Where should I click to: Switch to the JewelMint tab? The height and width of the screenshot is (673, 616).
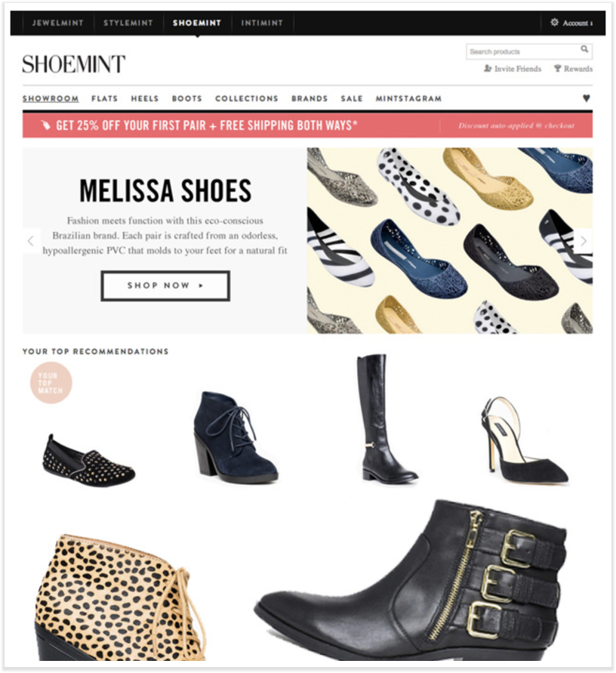(x=57, y=23)
